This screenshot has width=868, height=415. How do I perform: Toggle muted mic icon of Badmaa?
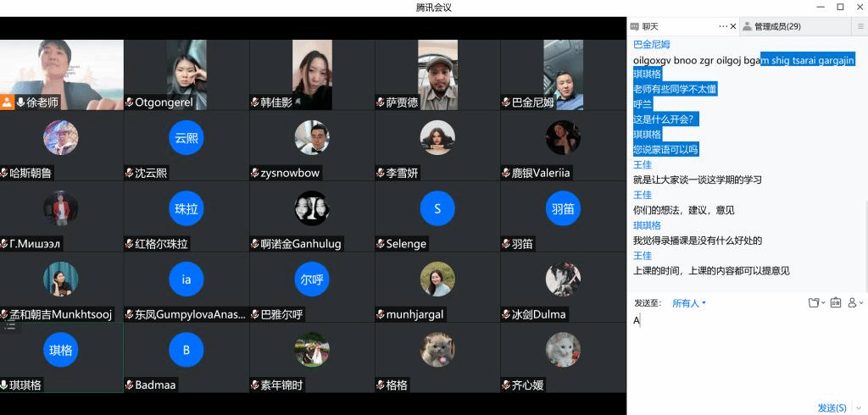point(130,385)
